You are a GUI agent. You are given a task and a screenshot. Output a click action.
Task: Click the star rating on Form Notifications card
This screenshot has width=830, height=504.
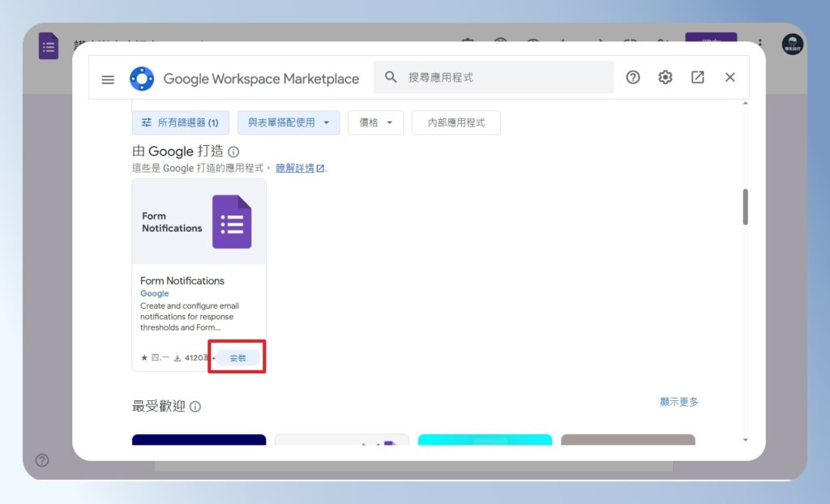(155, 358)
